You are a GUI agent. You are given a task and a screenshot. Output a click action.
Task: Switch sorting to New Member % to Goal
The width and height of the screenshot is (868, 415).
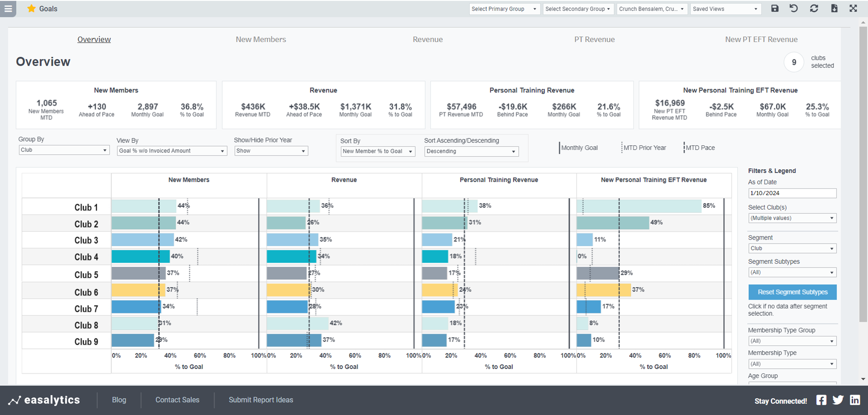(377, 151)
